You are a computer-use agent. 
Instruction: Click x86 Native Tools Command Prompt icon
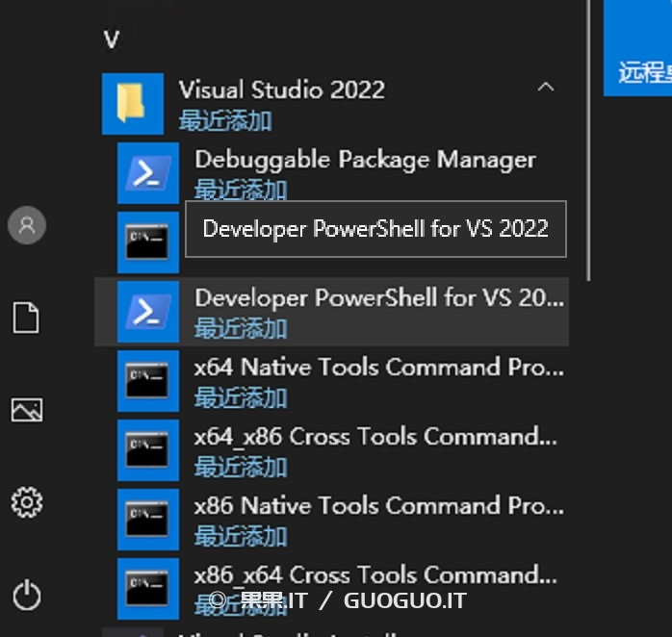(148, 520)
